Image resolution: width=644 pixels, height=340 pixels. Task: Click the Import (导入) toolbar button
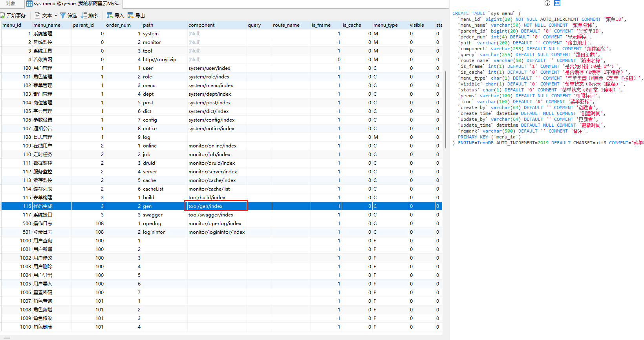click(x=115, y=15)
